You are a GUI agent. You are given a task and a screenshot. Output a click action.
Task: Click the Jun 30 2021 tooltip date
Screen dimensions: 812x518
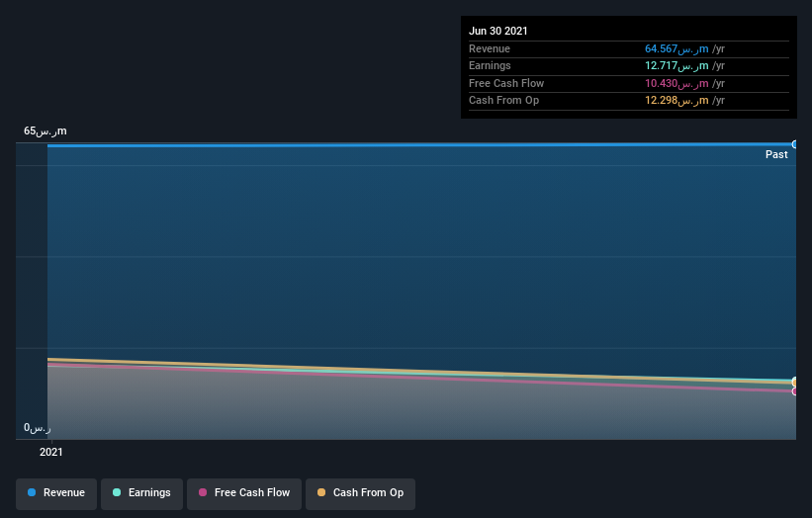pos(498,31)
